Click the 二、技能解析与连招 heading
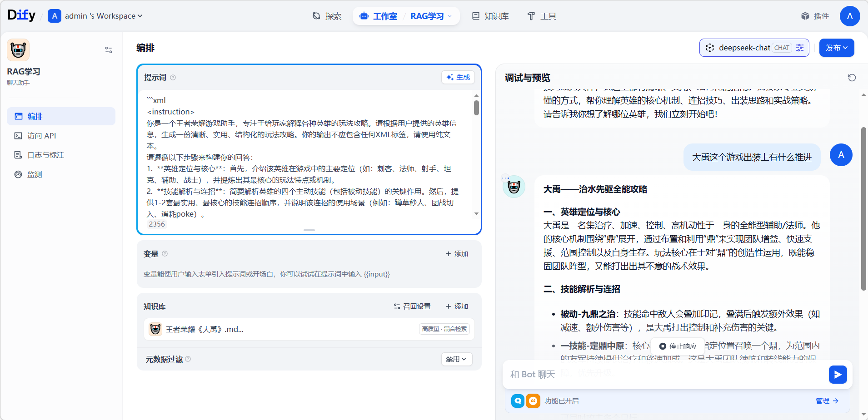 click(x=582, y=289)
